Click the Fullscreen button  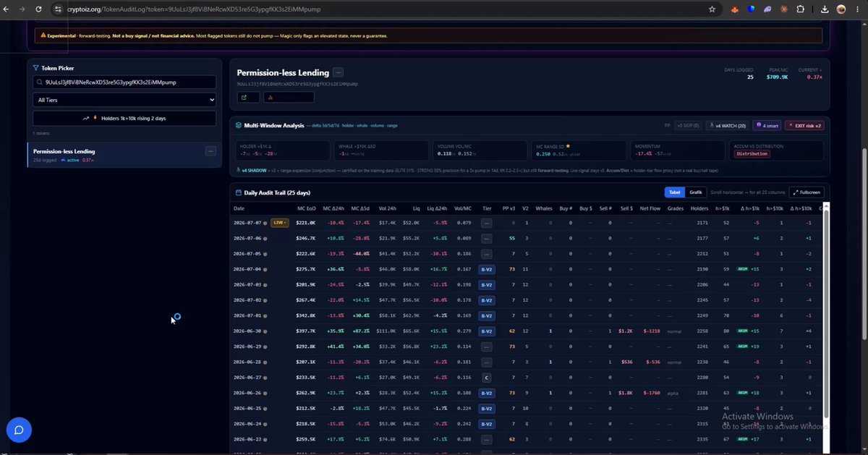807,192
